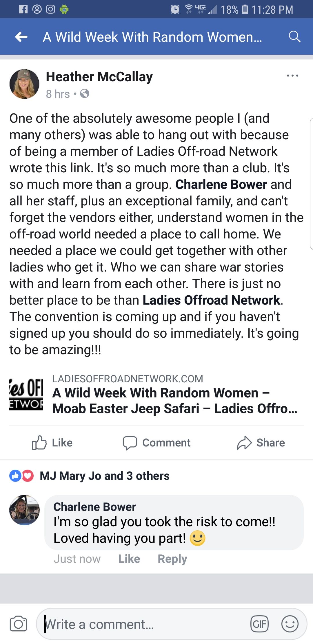Tap the Comment button on post
This screenshot has height=644, width=313.
tap(156, 443)
